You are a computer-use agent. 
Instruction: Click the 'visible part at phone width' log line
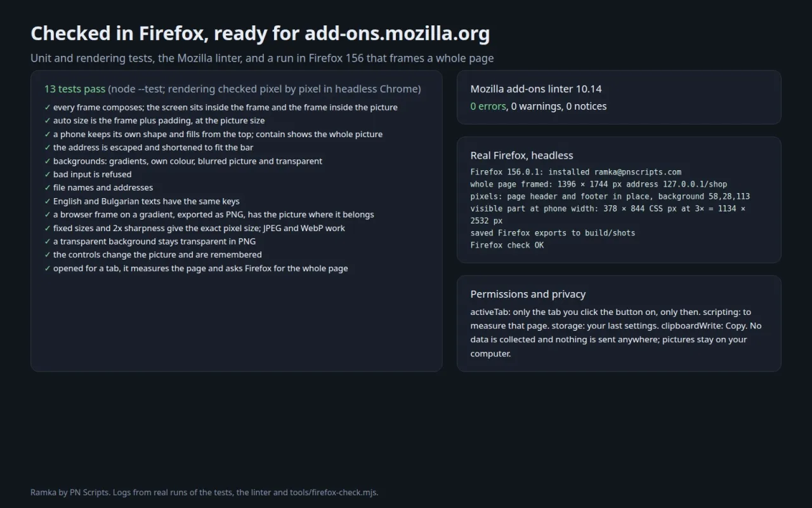click(x=608, y=215)
